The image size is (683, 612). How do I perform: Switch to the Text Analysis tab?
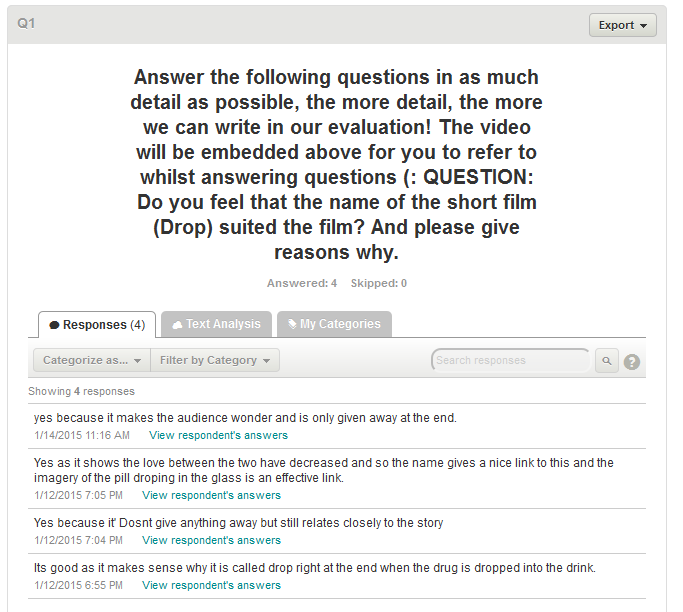216,324
